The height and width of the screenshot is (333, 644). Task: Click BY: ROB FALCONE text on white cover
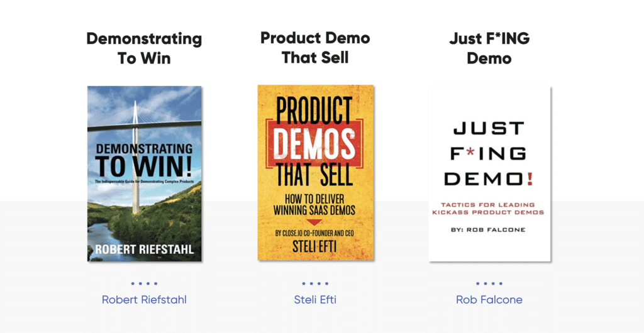pos(488,230)
